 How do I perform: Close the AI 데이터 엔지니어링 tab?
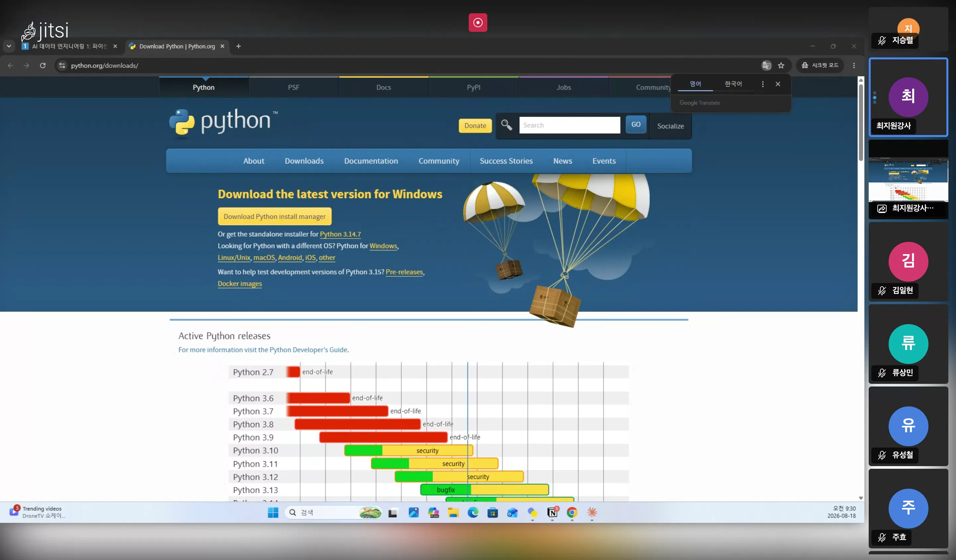[x=115, y=46]
